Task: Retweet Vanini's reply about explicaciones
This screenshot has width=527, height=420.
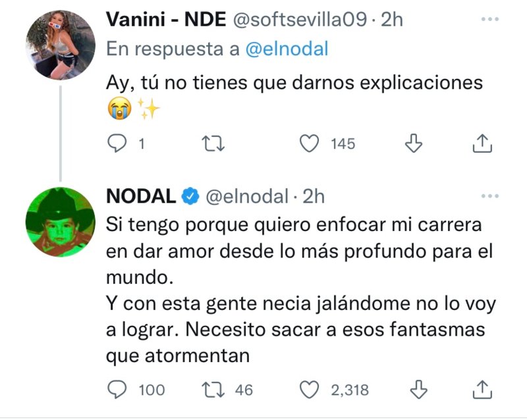Action: [x=213, y=144]
